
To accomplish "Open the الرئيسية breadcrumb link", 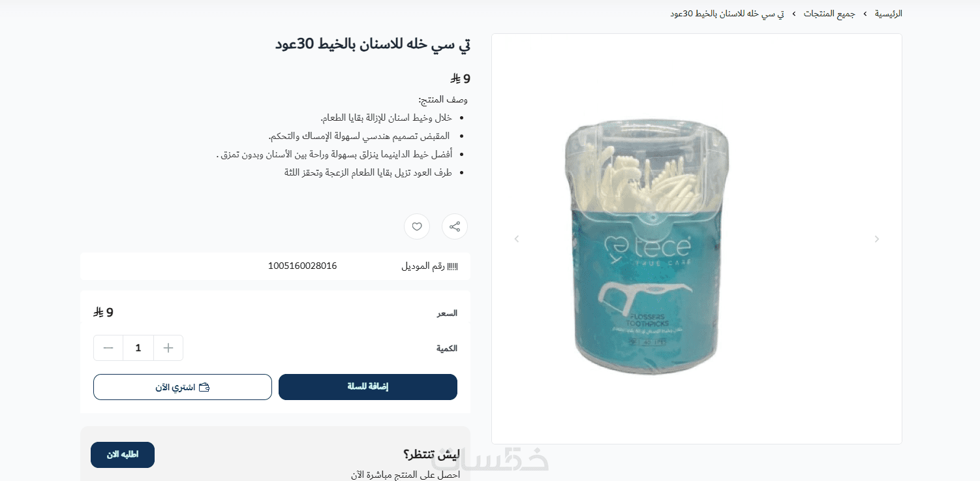I will tap(888, 14).
